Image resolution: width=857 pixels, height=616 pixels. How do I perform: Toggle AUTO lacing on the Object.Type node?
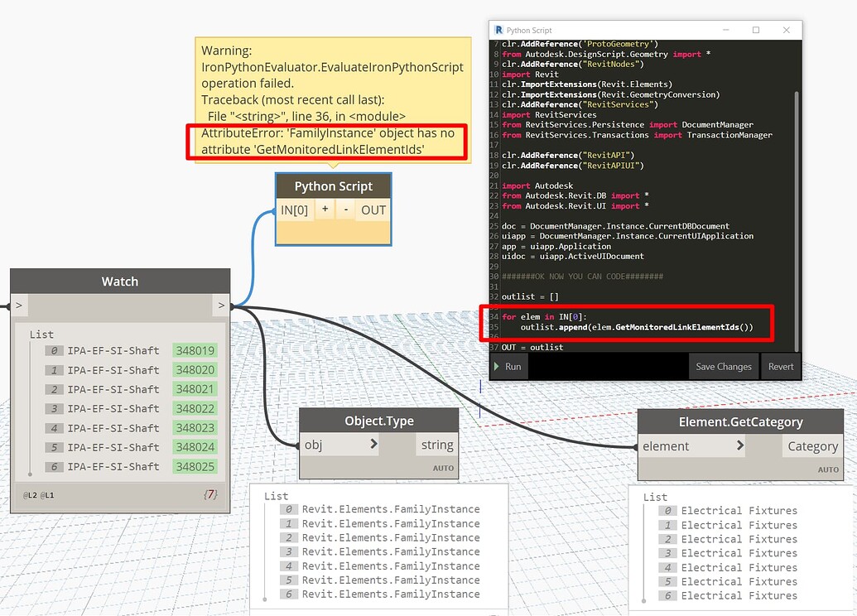point(443,468)
